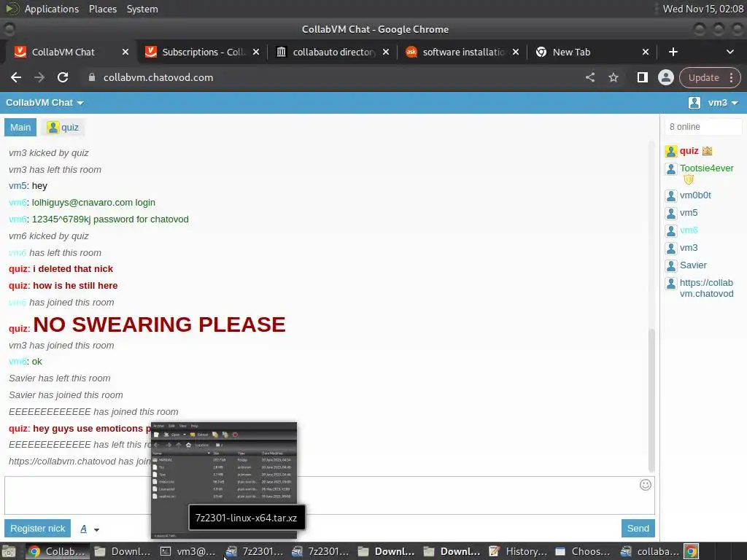Image resolution: width=747 pixels, height=560 pixels.
Task: Share this page via share icon
Action: [x=589, y=77]
